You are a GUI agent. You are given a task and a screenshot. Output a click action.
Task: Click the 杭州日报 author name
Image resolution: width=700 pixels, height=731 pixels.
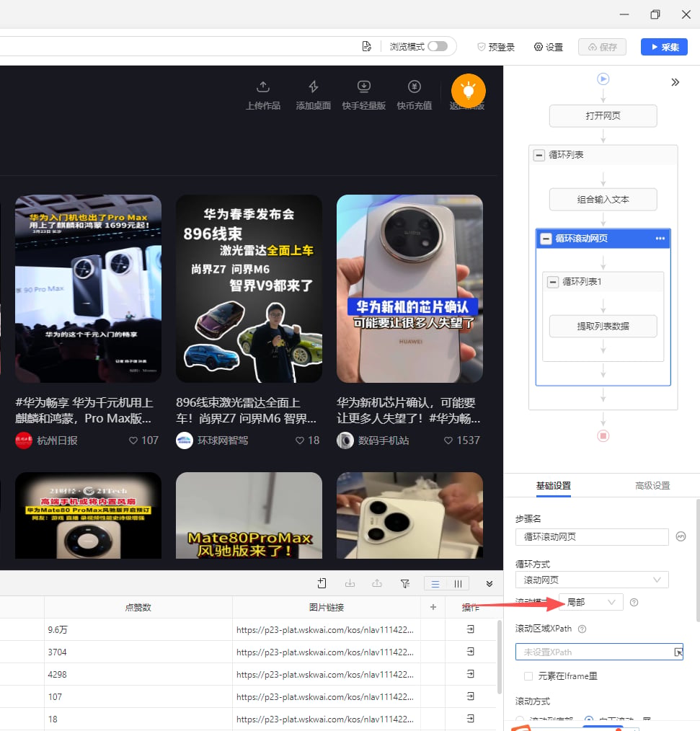click(x=57, y=440)
